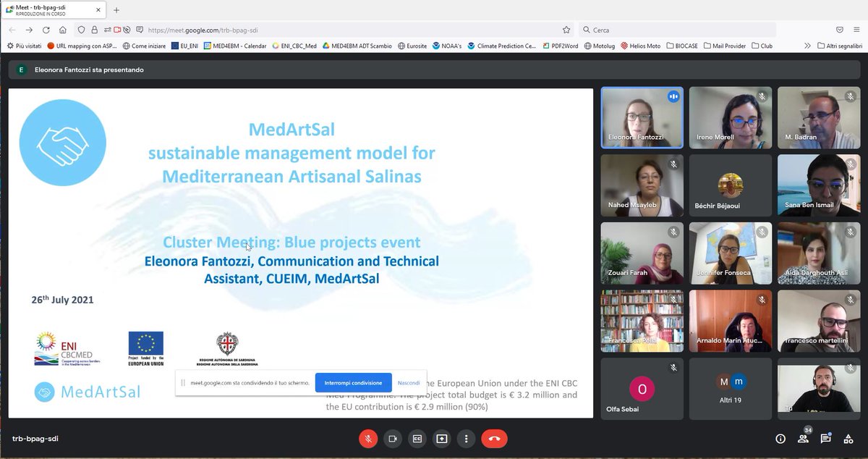Click Interrompi condivisione button

pyautogui.click(x=353, y=383)
